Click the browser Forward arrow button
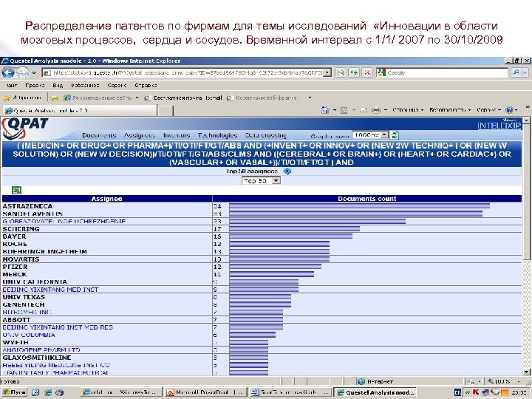 (x=22, y=72)
